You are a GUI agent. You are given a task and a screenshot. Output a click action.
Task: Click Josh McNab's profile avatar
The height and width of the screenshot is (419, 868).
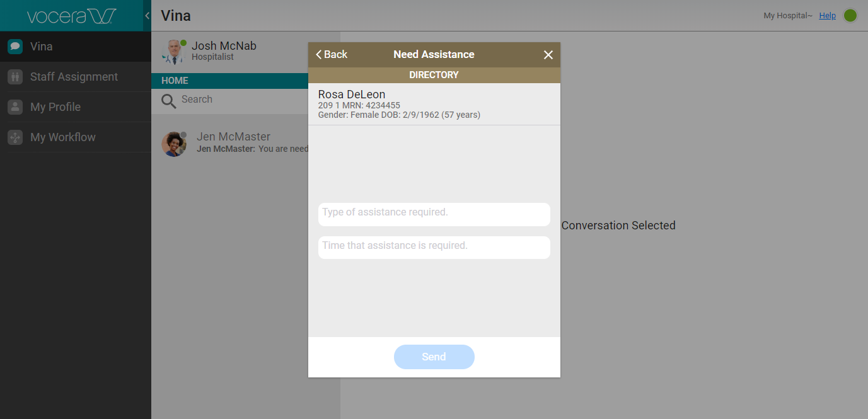[173, 52]
